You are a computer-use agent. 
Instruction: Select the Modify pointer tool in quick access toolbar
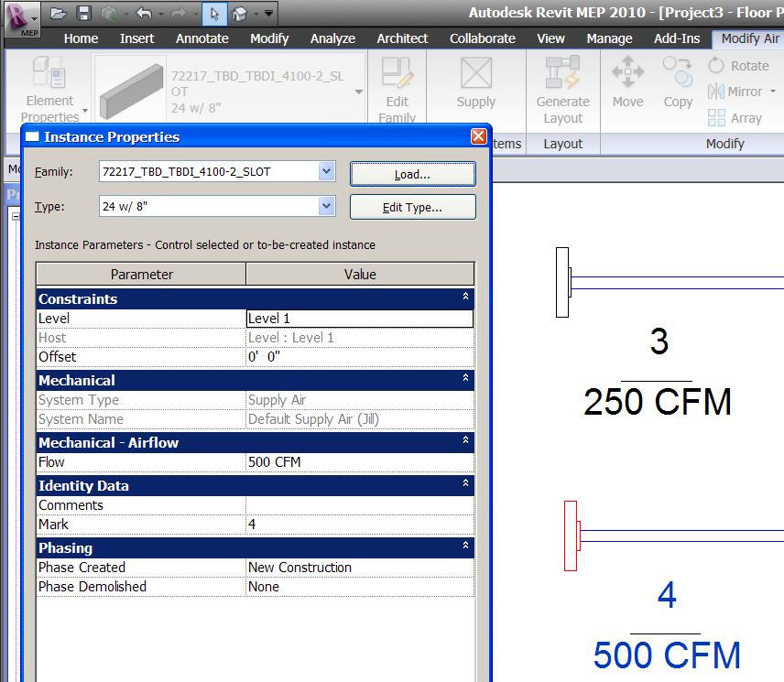pyautogui.click(x=214, y=14)
